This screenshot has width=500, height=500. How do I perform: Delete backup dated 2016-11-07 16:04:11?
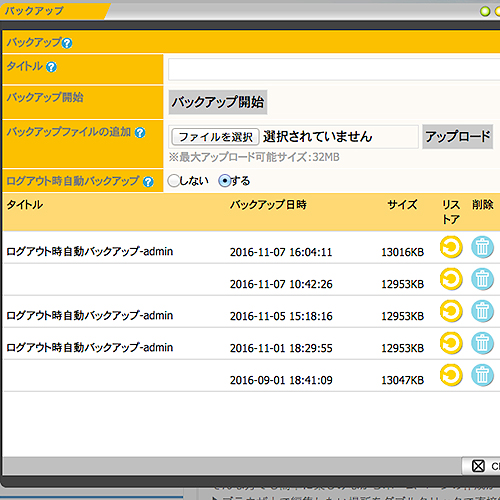482,247
